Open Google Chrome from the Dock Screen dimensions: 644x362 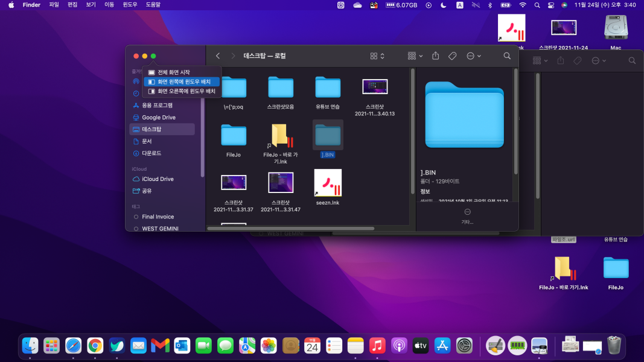pyautogui.click(x=95, y=346)
